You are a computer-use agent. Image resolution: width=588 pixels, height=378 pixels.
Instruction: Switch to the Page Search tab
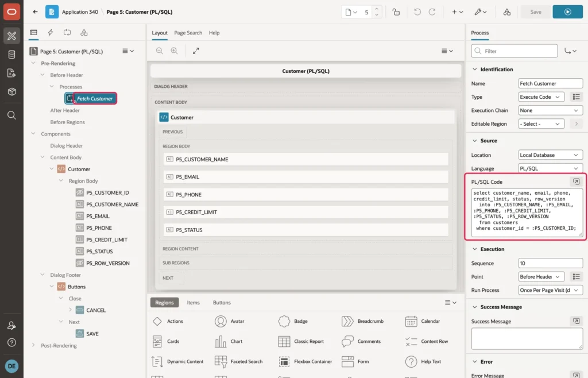pos(188,33)
